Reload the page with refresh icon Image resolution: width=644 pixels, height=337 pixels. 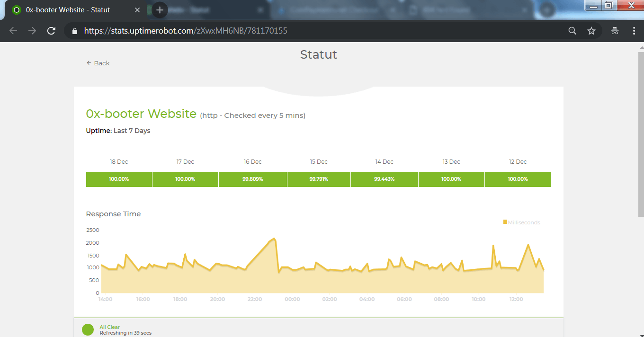pyautogui.click(x=51, y=31)
